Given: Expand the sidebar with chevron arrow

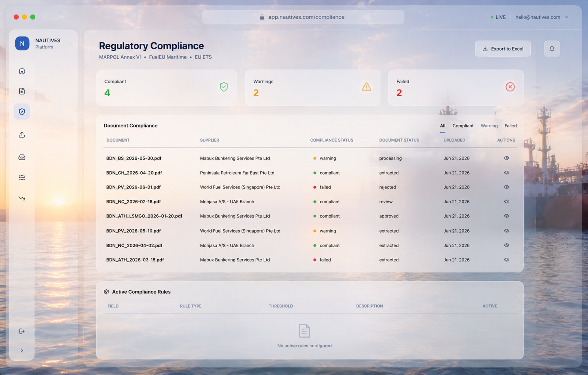Looking at the screenshot, I should point(22,350).
